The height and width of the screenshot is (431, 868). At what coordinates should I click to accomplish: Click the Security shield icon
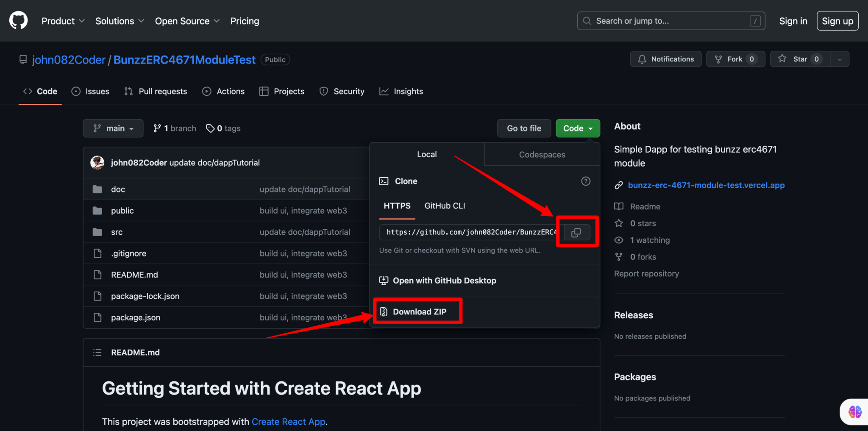click(x=323, y=91)
